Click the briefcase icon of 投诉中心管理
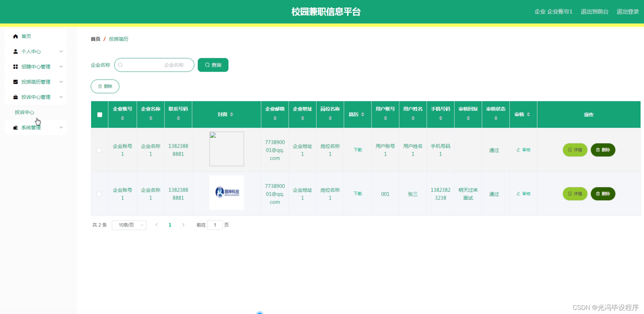 click(x=15, y=97)
